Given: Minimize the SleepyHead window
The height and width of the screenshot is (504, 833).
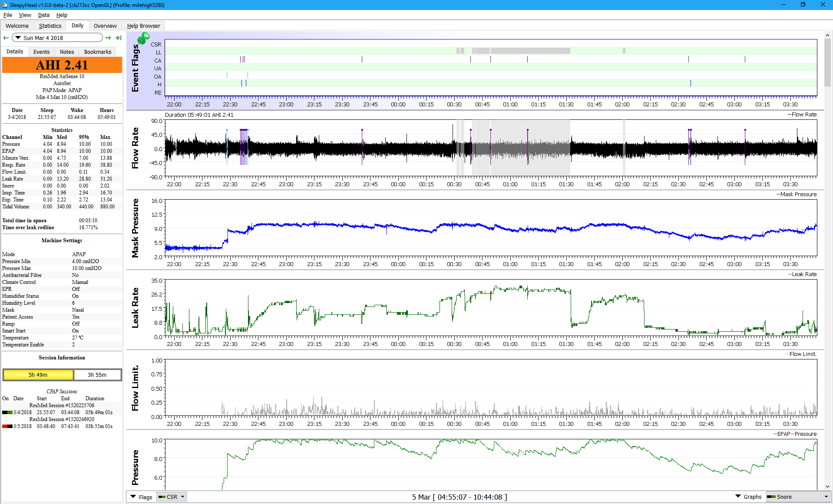Looking at the screenshot, I should coord(783,5).
